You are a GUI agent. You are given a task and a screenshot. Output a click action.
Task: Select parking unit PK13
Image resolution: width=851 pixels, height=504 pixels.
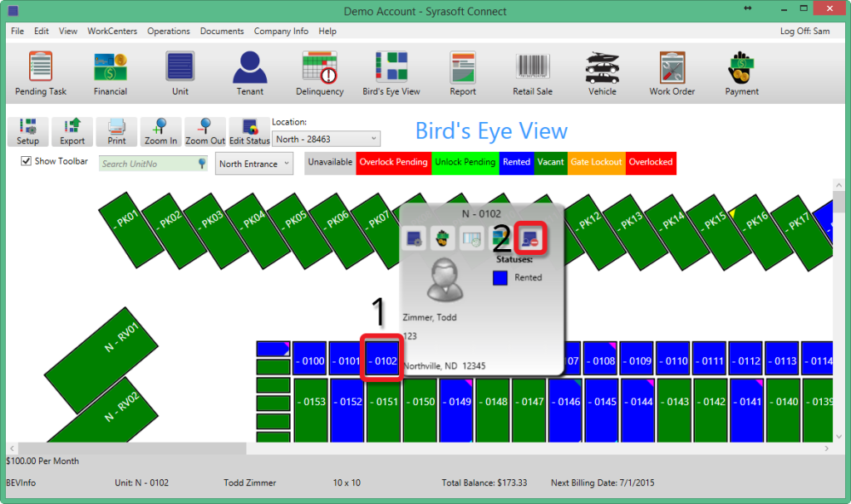tap(634, 231)
